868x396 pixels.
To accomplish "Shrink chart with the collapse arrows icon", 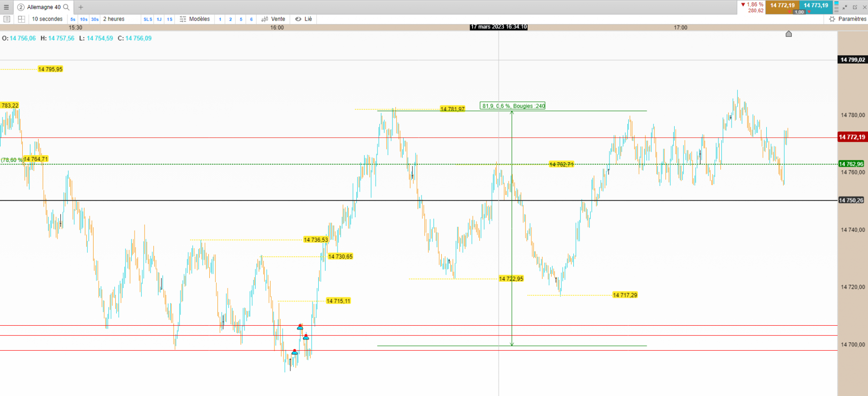I will [845, 7].
